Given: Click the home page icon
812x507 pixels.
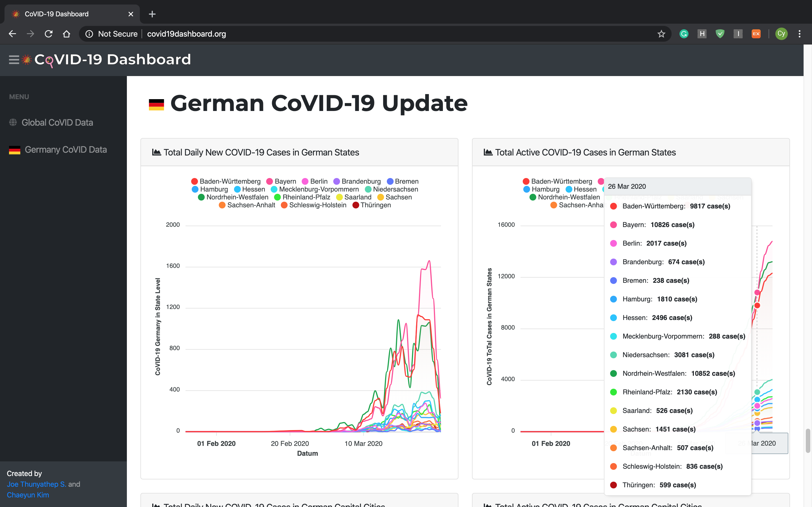Looking at the screenshot, I should [67, 34].
